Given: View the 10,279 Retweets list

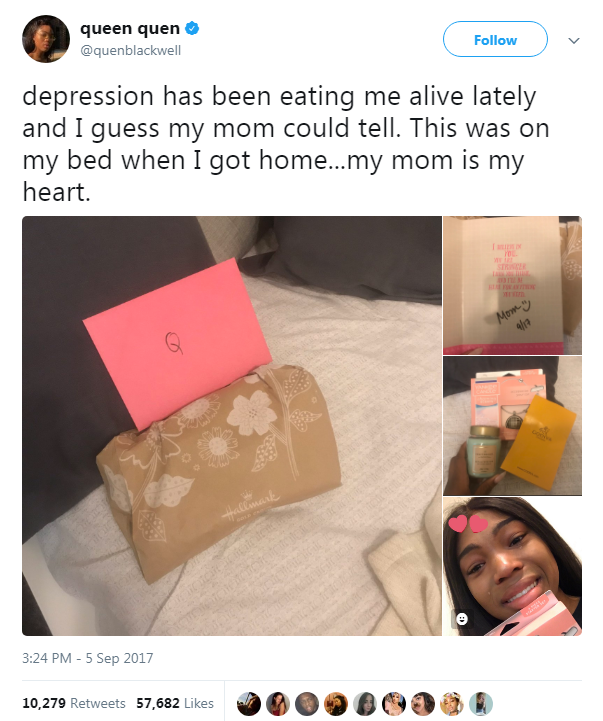Looking at the screenshot, I should click(x=74, y=703).
